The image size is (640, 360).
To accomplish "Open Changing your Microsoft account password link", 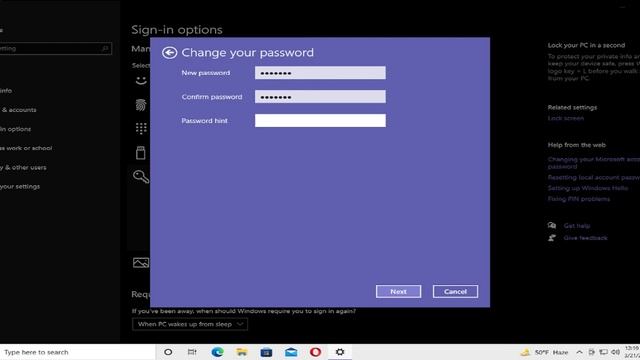I will [x=594, y=163].
